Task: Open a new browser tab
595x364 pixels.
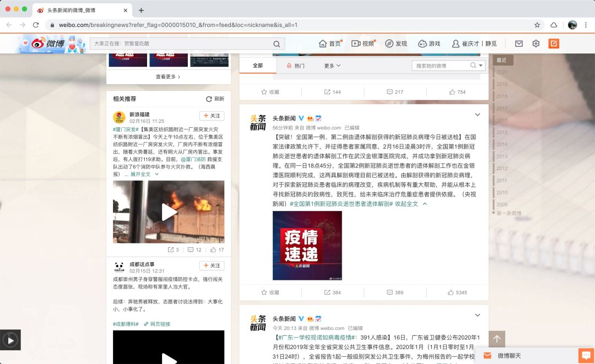Action: tap(141, 10)
